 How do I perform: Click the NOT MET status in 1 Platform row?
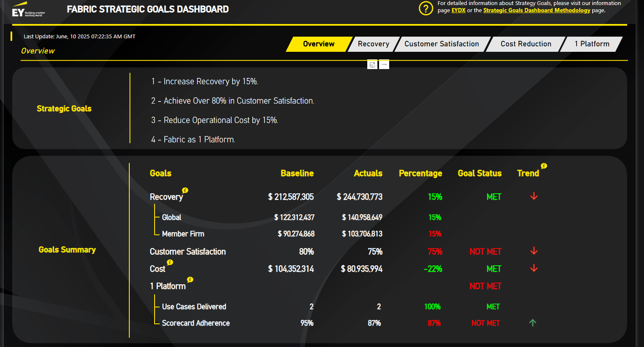pyautogui.click(x=485, y=286)
